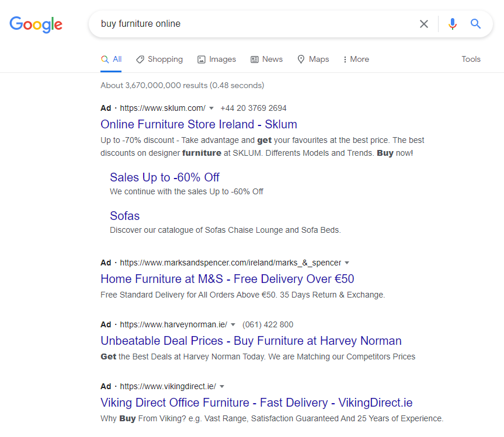Start voice search with microphone icon
This screenshot has width=504, height=437.
point(453,24)
